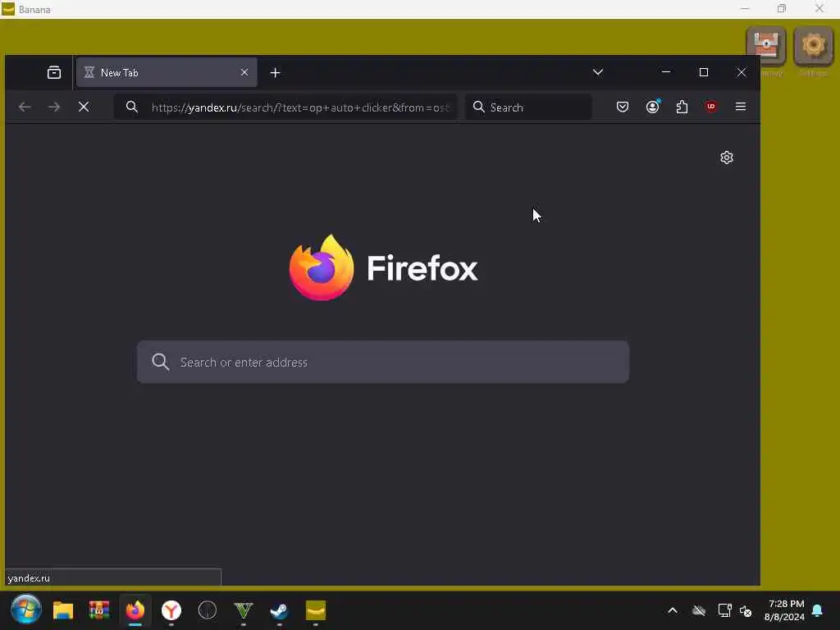Open Yandex Browser from taskbar
Screen dimensions: 840x630
pyautogui.click(x=171, y=610)
